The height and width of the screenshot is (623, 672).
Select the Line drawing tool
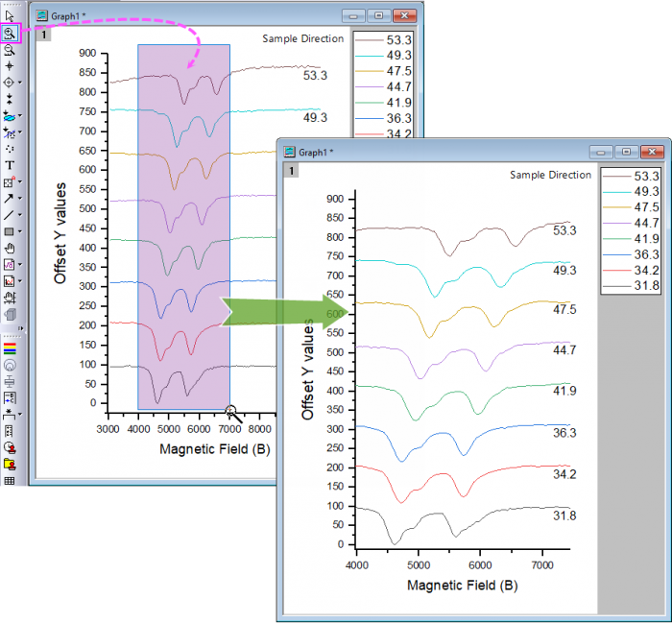[x=9, y=215]
